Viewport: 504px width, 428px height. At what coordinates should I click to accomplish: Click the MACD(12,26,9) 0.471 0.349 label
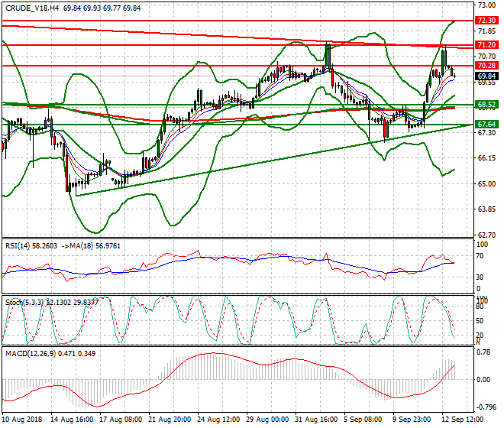[50, 354]
